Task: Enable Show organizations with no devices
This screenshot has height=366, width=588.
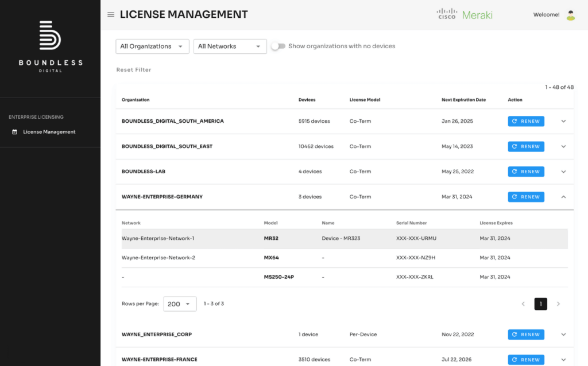Action: (278, 46)
